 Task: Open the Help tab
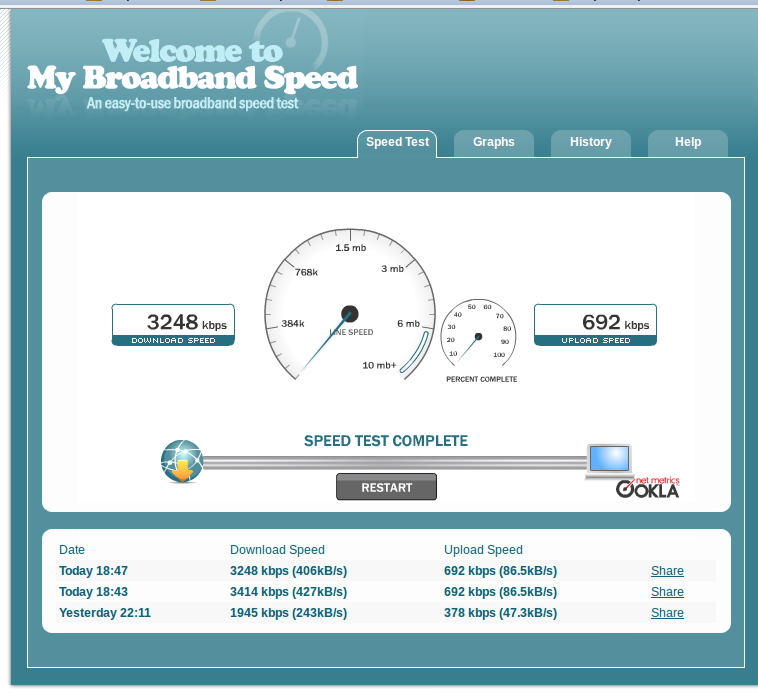688,144
